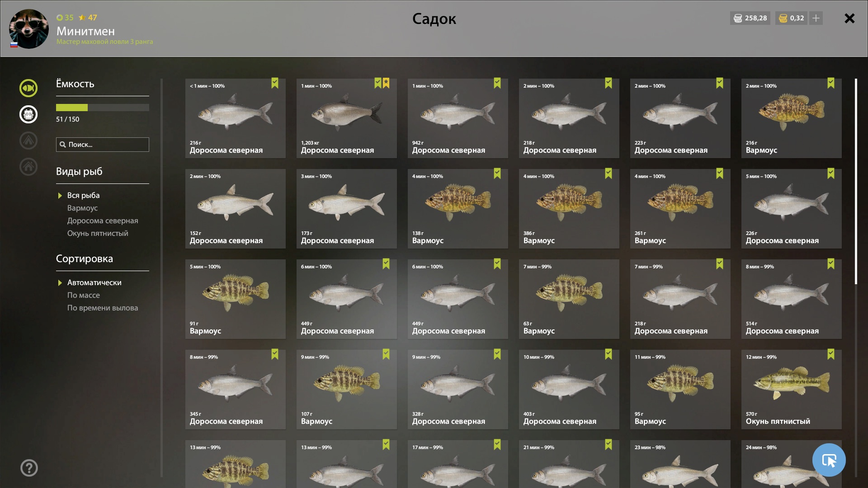Click the raccoon player avatar
Image resolution: width=868 pixels, height=488 pixels.
click(29, 29)
